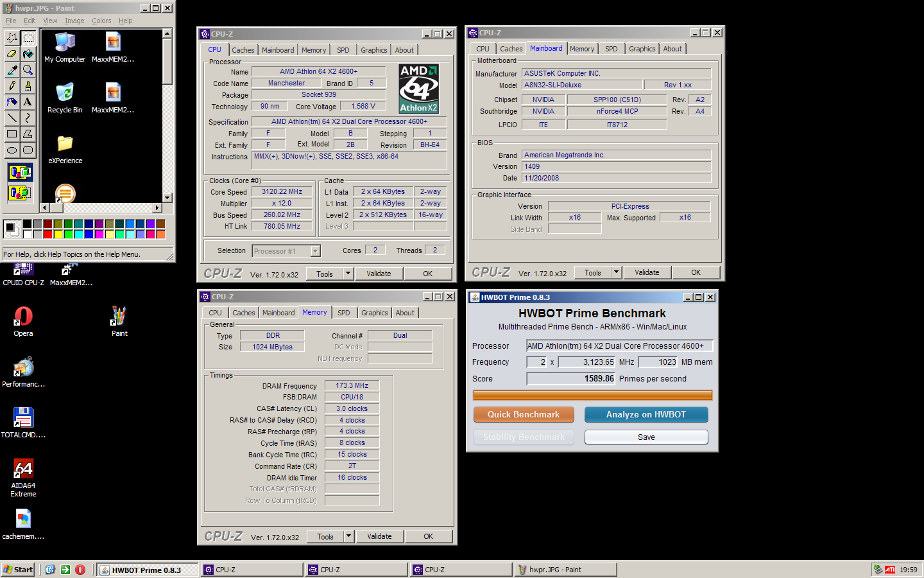
Task: Activate the Magnifier tool in Paint
Action: 28,70
